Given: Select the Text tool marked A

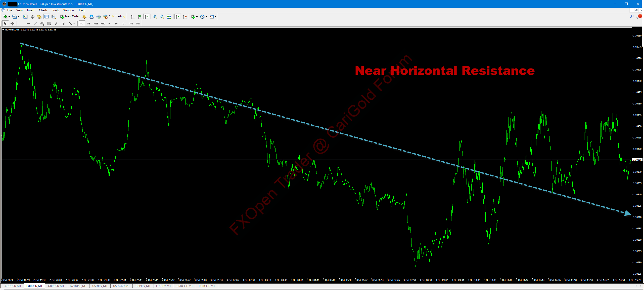Looking at the screenshot, I should pyautogui.click(x=56, y=23).
